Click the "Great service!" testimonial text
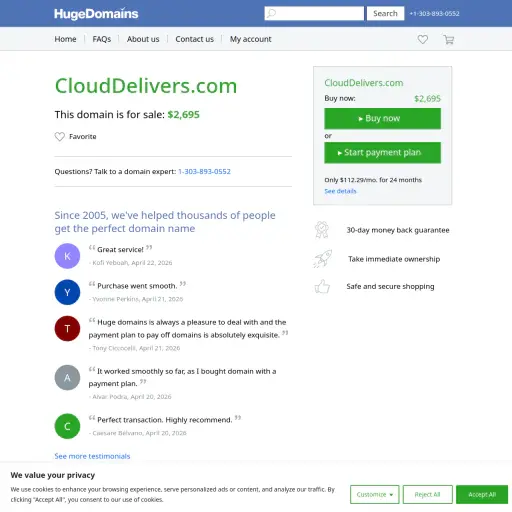This screenshot has height=512, width=512. coord(120,249)
